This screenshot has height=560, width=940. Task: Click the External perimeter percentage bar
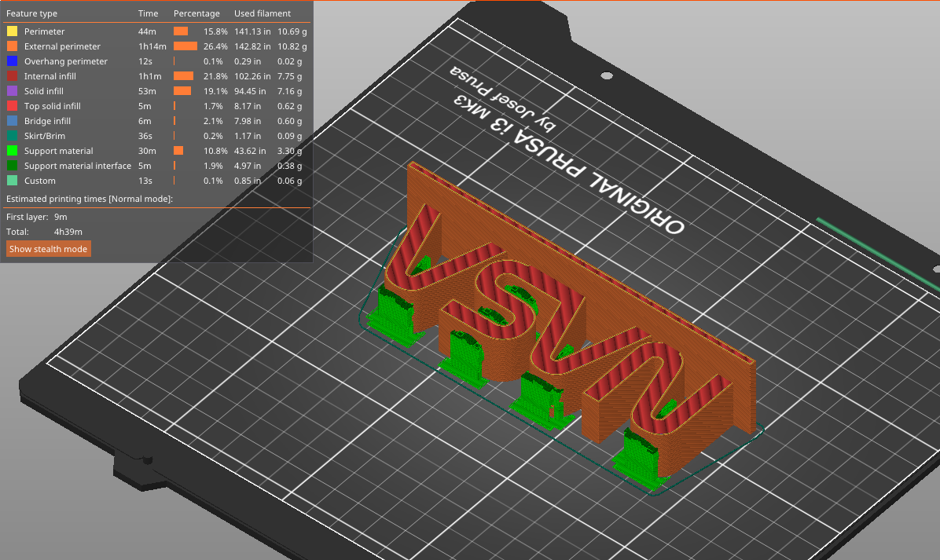tap(185, 46)
